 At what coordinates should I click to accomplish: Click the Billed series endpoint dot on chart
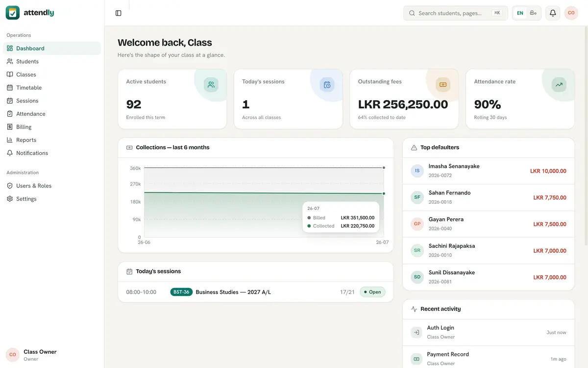click(x=384, y=168)
